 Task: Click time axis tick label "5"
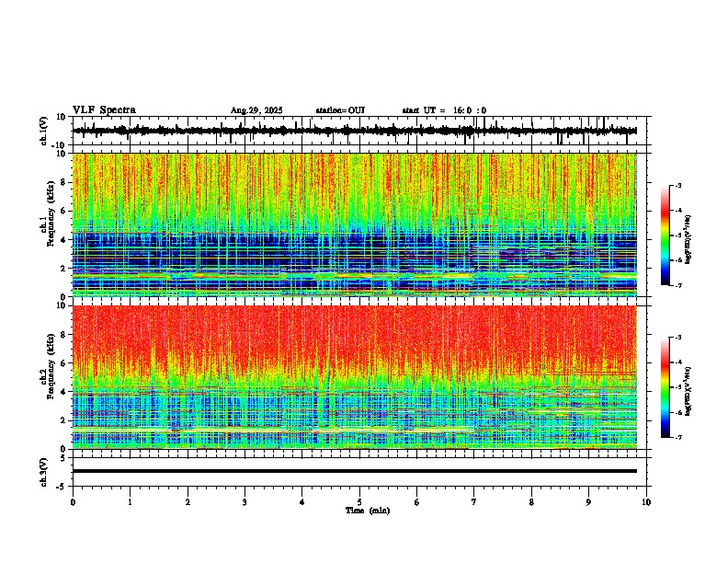[359, 502]
